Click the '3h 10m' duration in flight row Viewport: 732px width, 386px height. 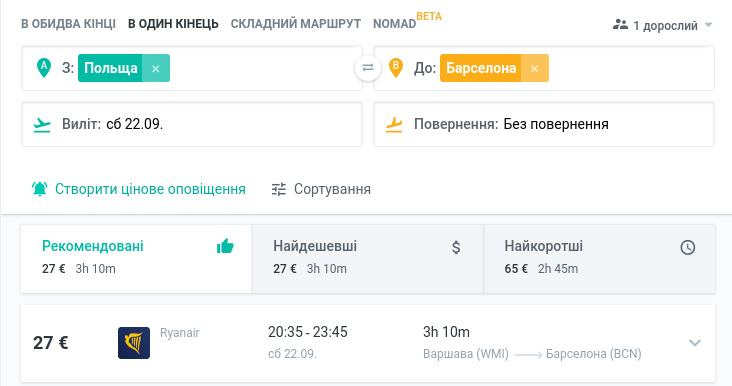446,332
